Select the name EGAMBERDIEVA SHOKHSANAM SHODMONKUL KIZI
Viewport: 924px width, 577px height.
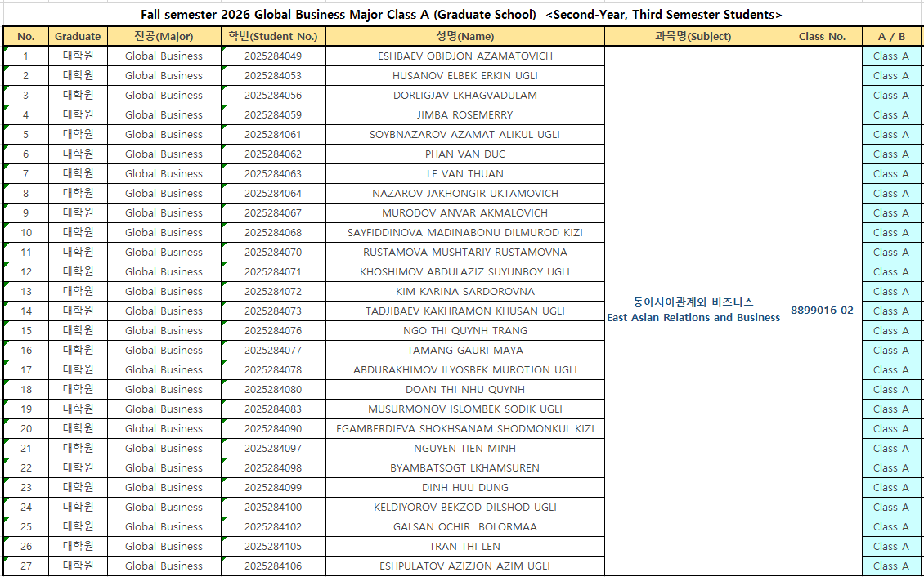tap(465, 428)
